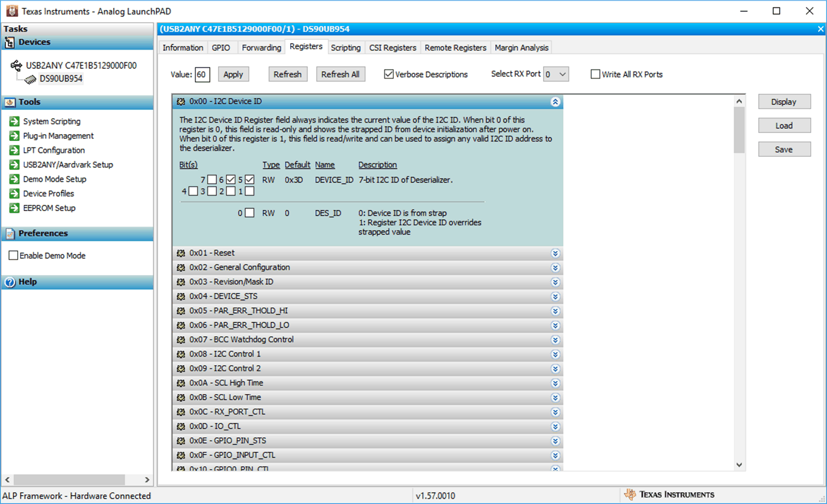Viewport: 827px width, 504px height.
Task: Open the Margin Analysis tab
Action: pyautogui.click(x=521, y=48)
